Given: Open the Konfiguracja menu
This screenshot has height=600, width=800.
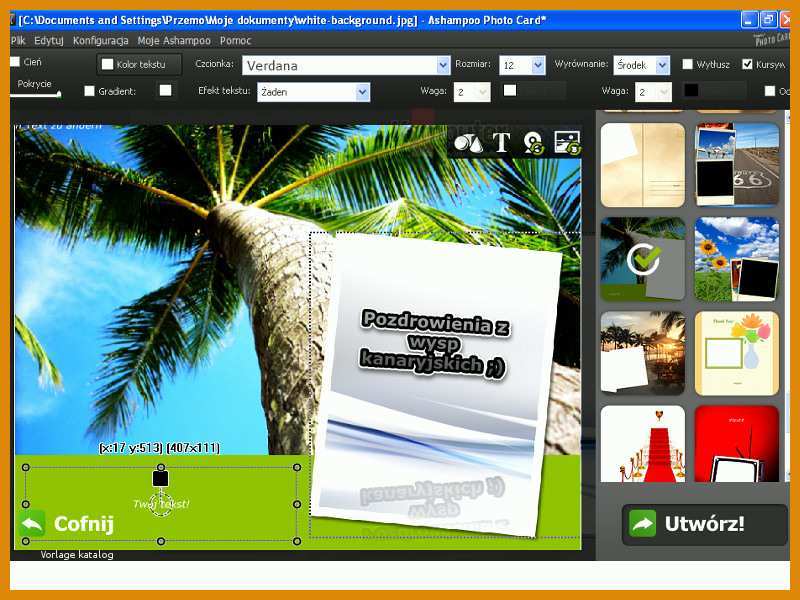Looking at the screenshot, I should (101, 40).
